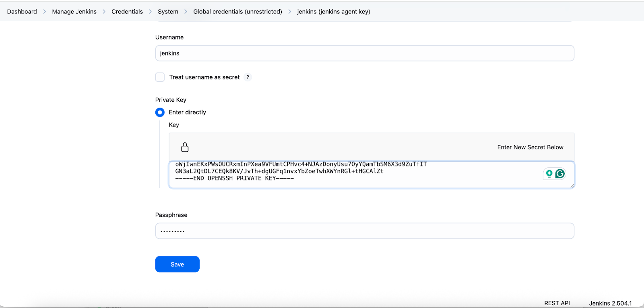This screenshot has width=644, height=308.
Task: Save the credential with the Save button
Action: (x=178, y=264)
